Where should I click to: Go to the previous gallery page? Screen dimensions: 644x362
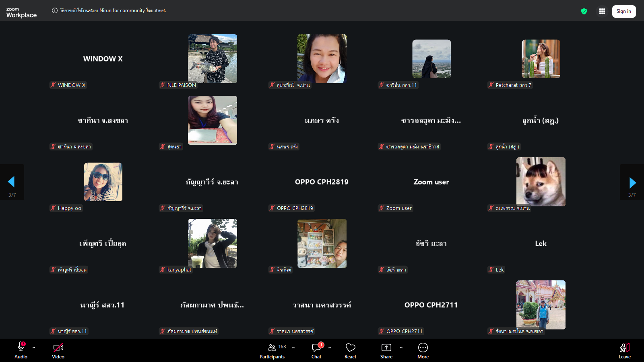coord(11,182)
